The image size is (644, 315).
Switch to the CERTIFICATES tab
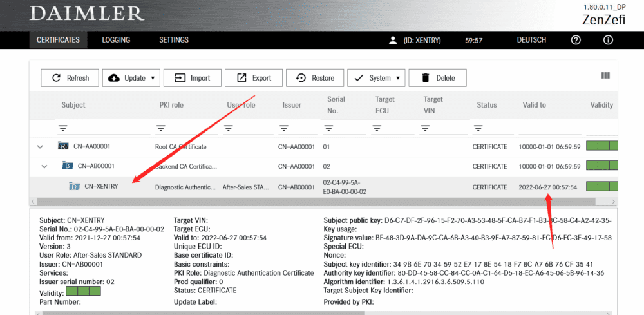pyautogui.click(x=58, y=40)
